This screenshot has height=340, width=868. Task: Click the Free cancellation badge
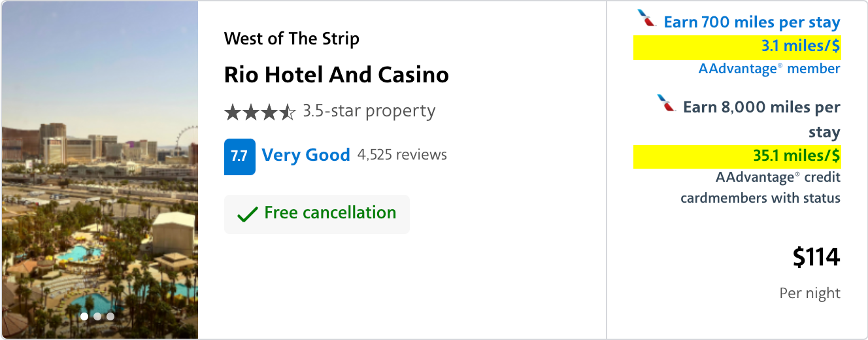(x=317, y=214)
